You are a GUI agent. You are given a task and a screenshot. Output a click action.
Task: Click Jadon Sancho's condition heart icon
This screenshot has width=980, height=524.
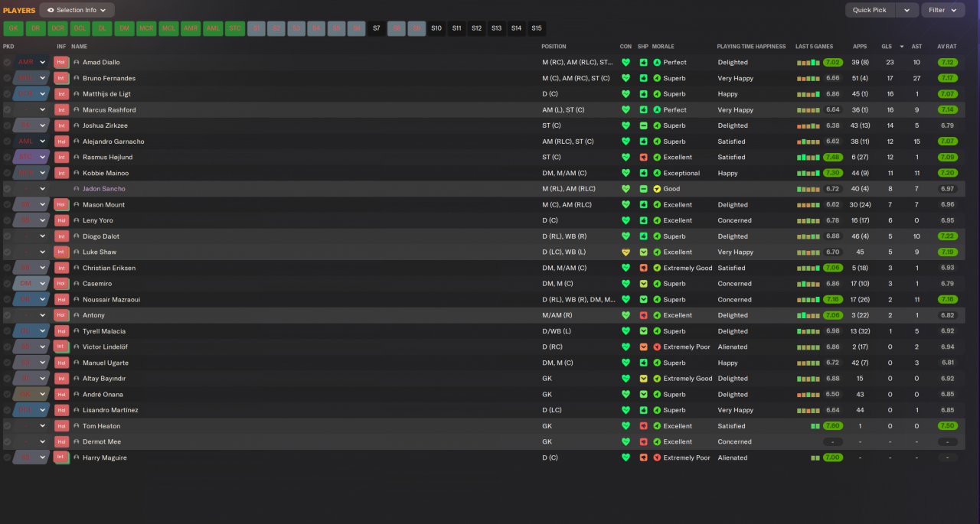626,189
